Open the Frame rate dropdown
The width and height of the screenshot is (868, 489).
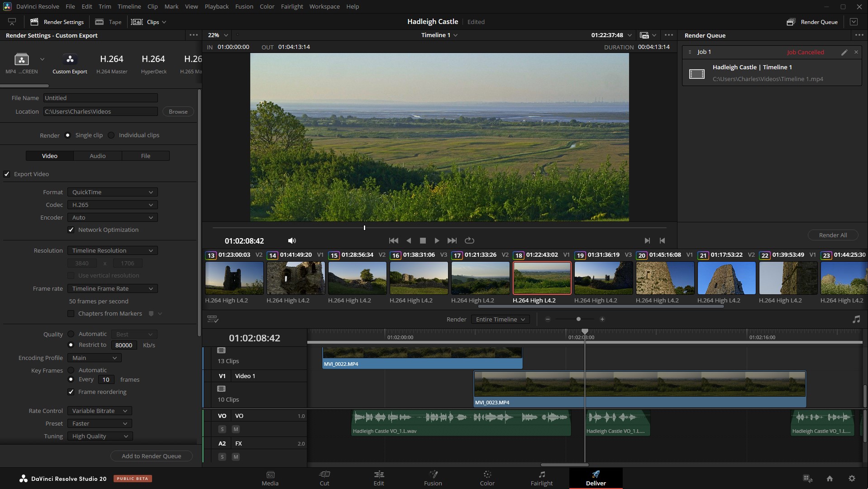[112, 288]
